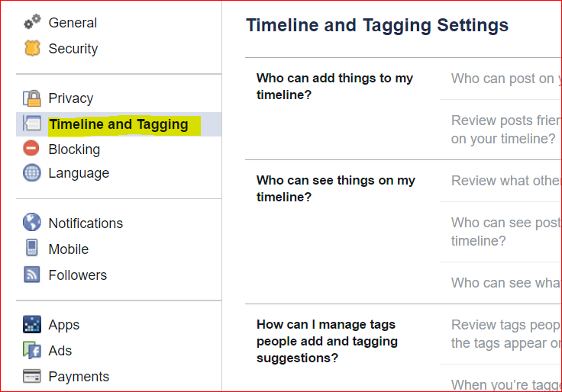Edit the "Review posts" timeline setting

[x=505, y=130]
